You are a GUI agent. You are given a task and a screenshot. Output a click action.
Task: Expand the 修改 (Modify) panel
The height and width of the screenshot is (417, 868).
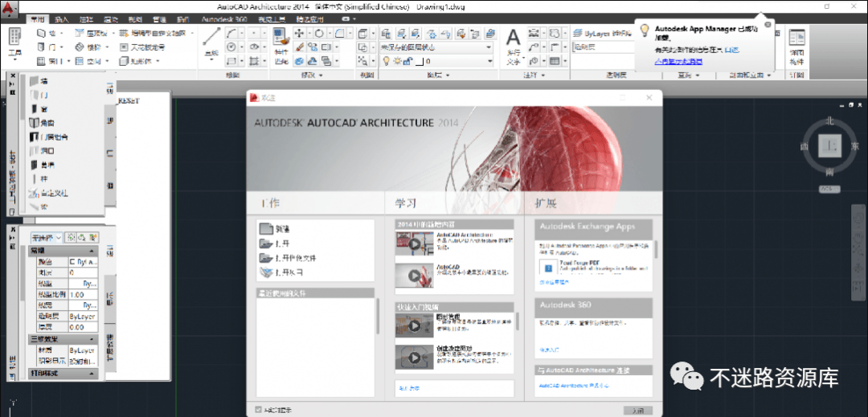pyautogui.click(x=312, y=76)
